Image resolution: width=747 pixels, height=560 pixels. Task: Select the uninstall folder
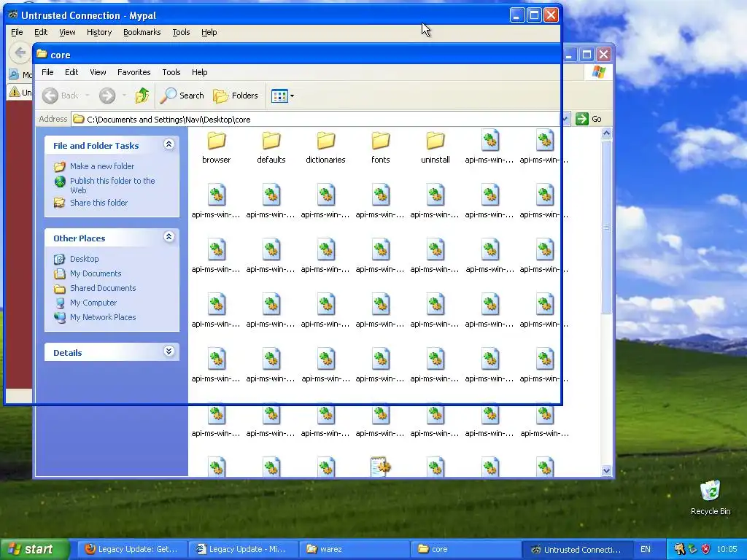coord(436,147)
